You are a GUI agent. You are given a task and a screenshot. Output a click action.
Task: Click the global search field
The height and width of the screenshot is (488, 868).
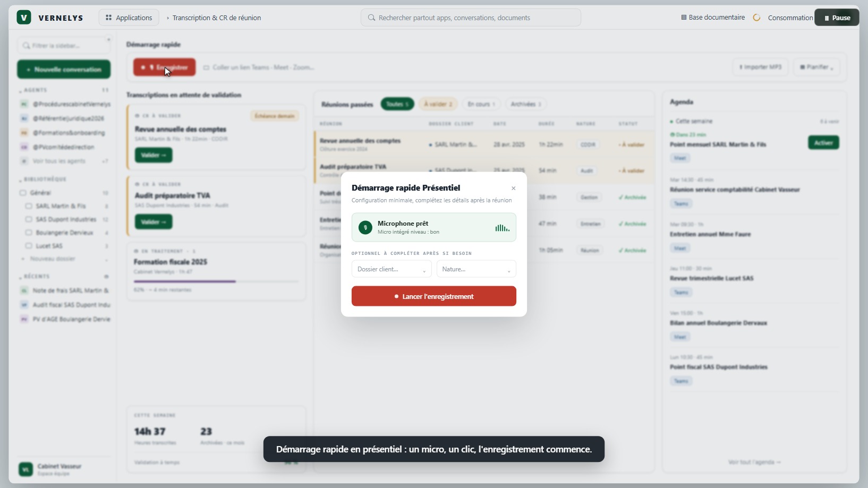[471, 18]
